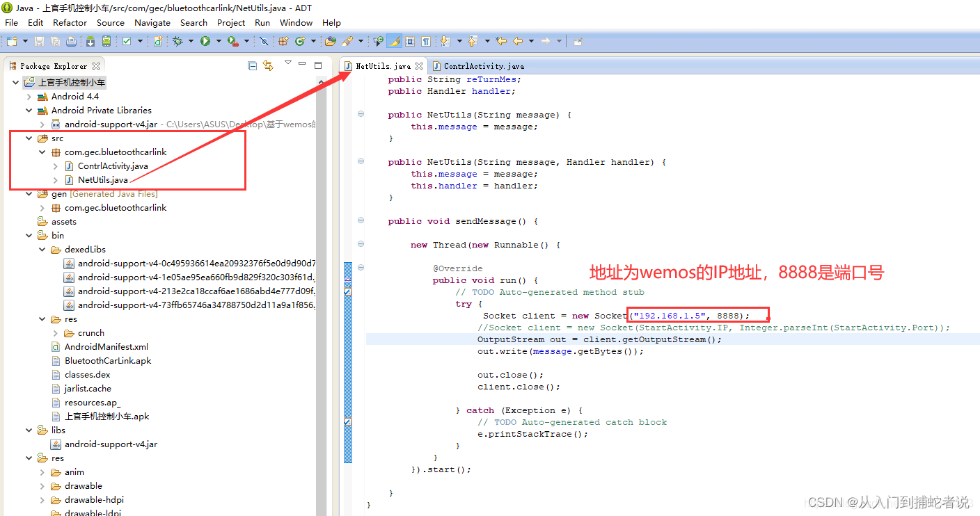This screenshot has height=516, width=980.
Task: Toggle the Lint check checkbox icon
Action: tap(127, 41)
